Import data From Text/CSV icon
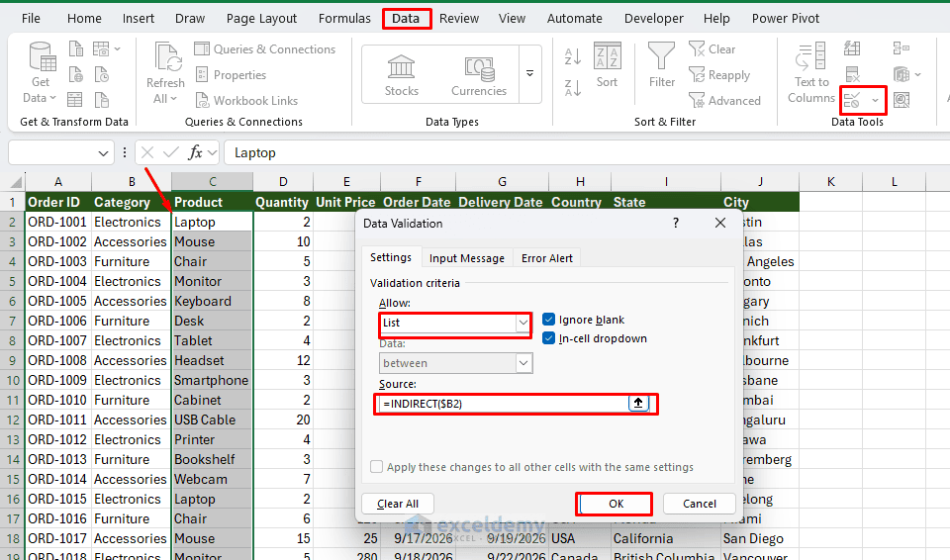950x560 pixels. click(76, 48)
